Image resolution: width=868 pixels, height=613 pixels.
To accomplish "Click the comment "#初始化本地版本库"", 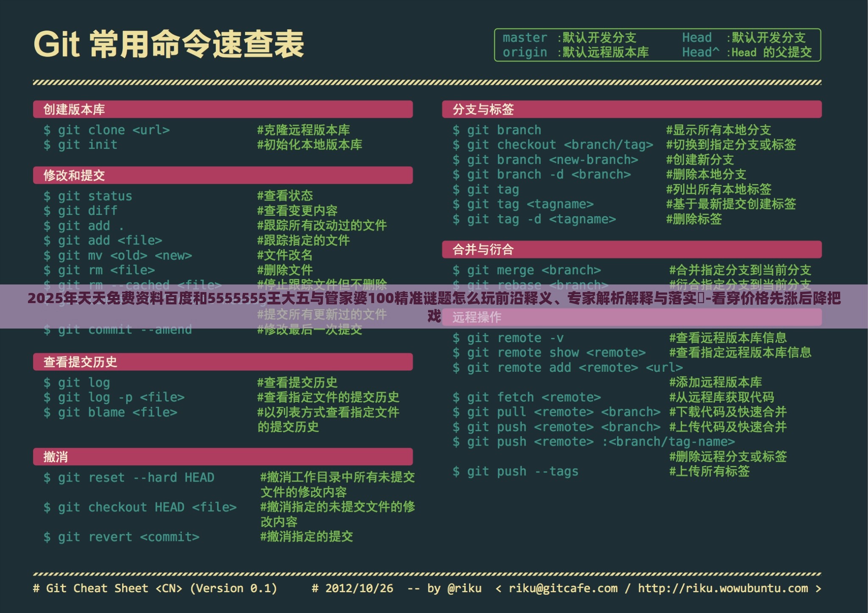I will point(309,145).
